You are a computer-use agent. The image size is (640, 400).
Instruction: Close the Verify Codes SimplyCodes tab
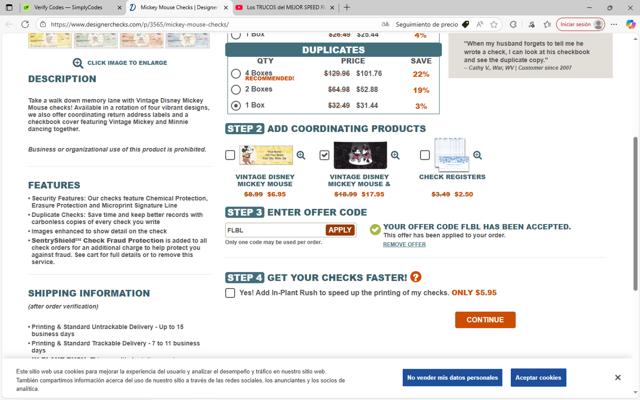coord(119,7)
